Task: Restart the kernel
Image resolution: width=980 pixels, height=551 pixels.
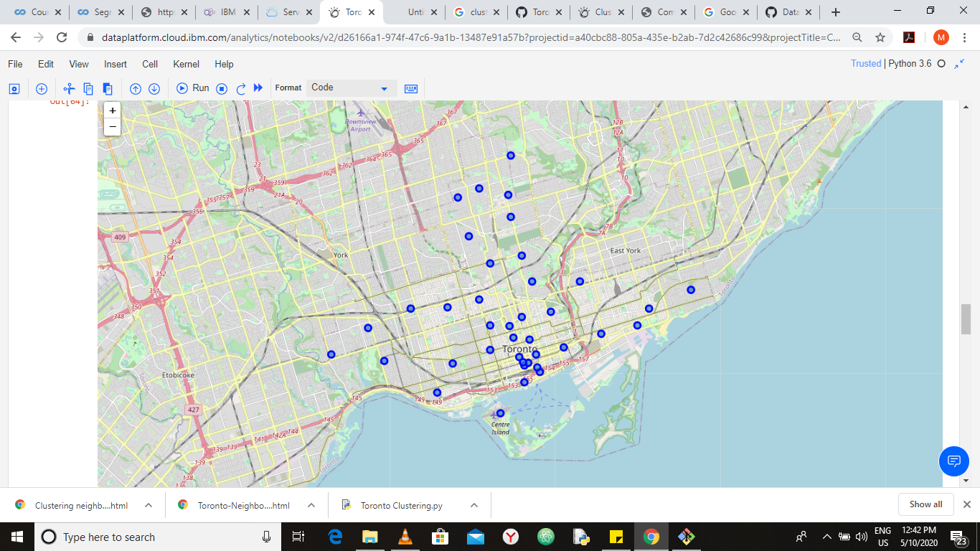Action: point(240,88)
